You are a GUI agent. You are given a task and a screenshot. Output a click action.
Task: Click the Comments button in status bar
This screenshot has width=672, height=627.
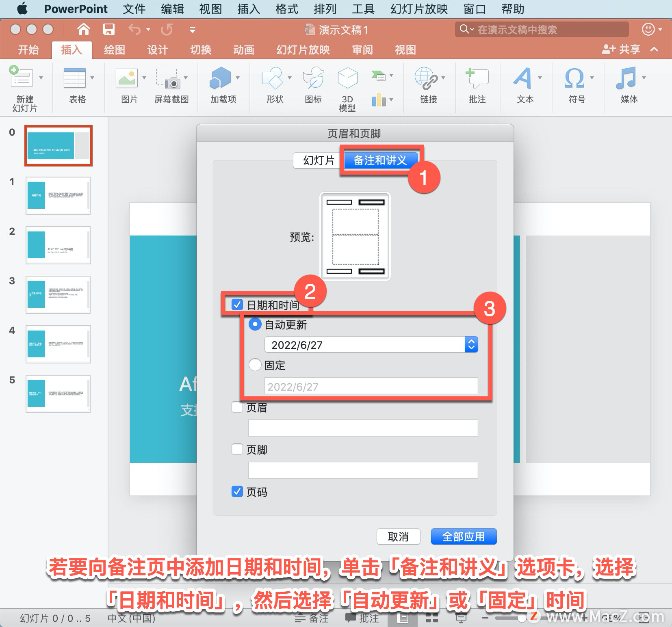(362, 618)
